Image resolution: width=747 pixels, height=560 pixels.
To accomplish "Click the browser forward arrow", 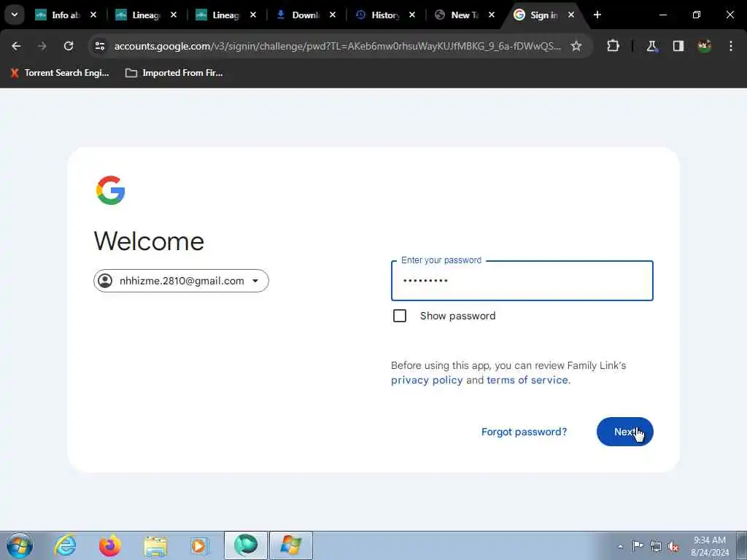I will [x=42, y=46].
